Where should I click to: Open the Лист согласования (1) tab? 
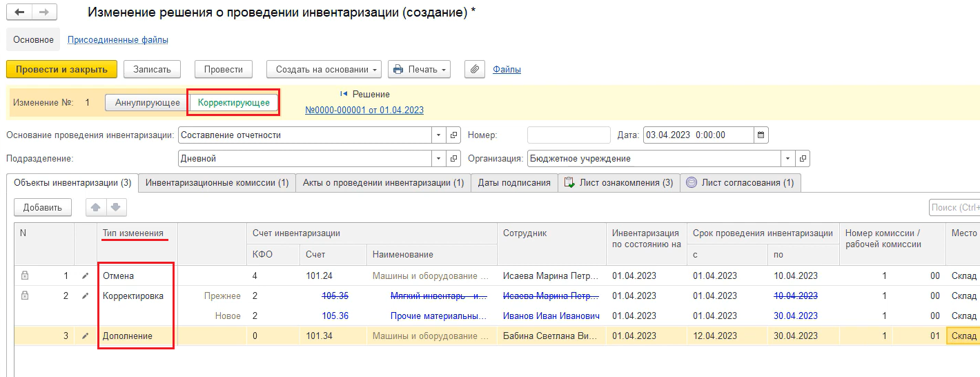(x=741, y=183)
